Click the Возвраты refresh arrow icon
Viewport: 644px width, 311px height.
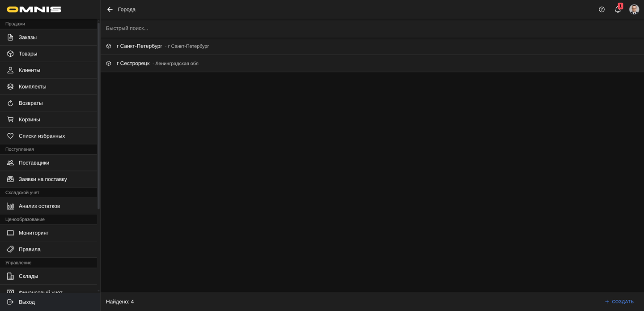coord(10,103)
